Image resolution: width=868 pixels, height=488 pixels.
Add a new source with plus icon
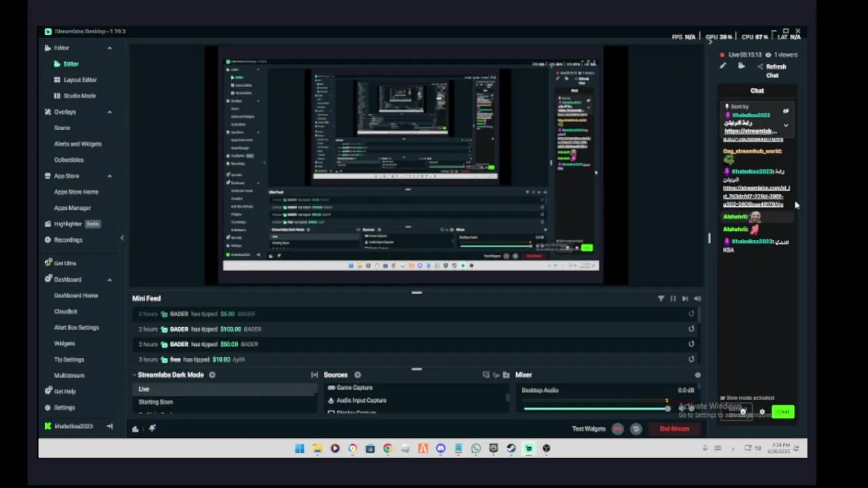coord(357,375)
